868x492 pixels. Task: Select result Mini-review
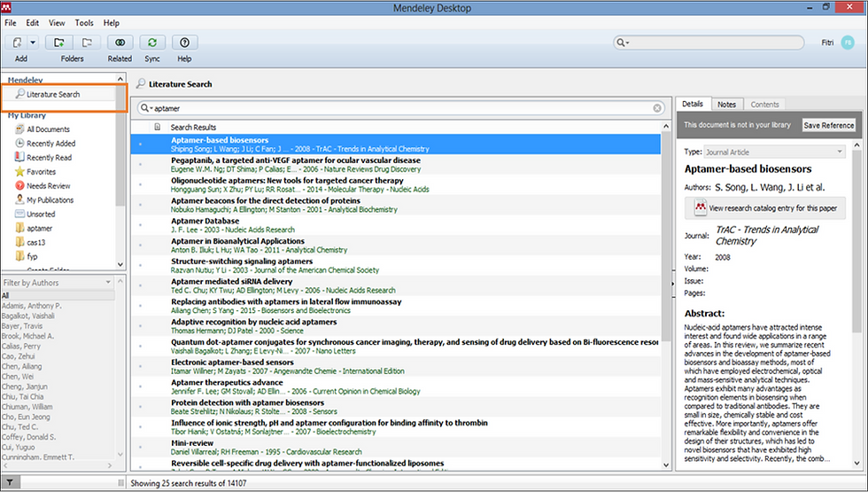(395, 447)
